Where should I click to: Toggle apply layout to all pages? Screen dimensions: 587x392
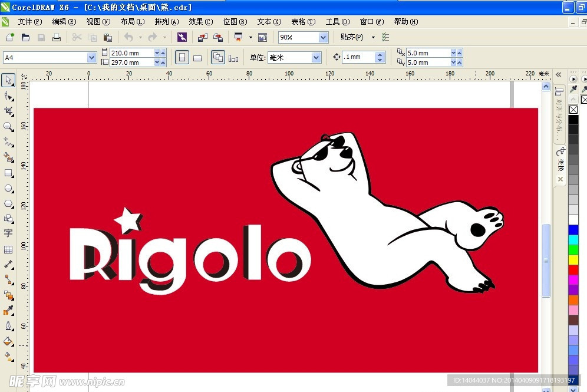(218, 57)
